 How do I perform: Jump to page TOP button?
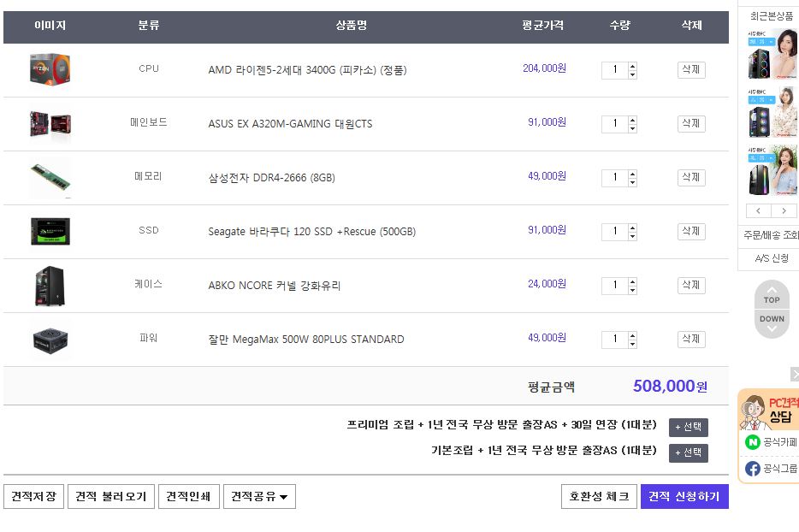tap(772, 296)
